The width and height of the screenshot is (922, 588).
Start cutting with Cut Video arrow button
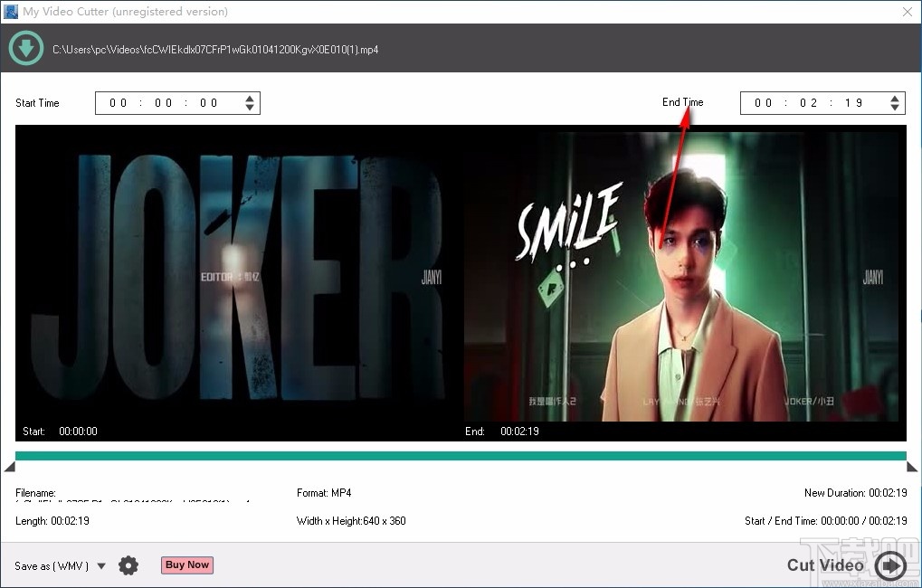coord(890,565)
